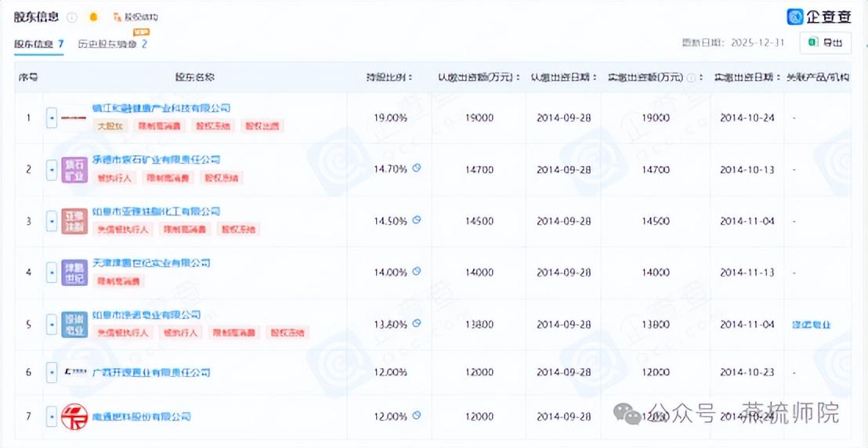Click pie chart icon beside 14.00%
The width and height of the screenshot is (868, 448).
tap(417, 271)
